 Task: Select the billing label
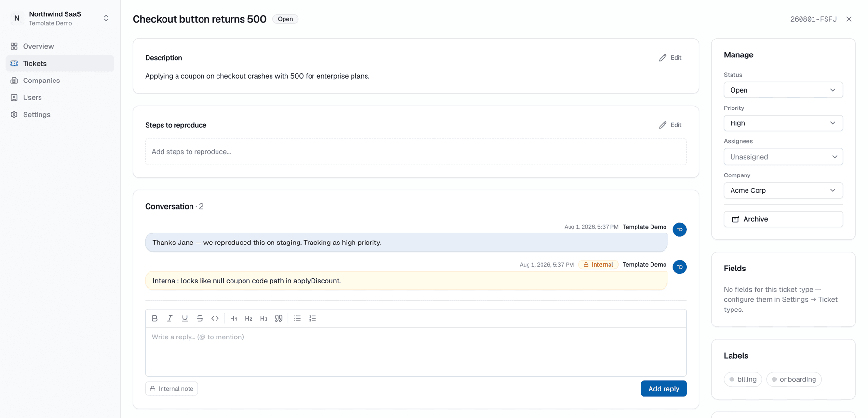coord(743,379)
